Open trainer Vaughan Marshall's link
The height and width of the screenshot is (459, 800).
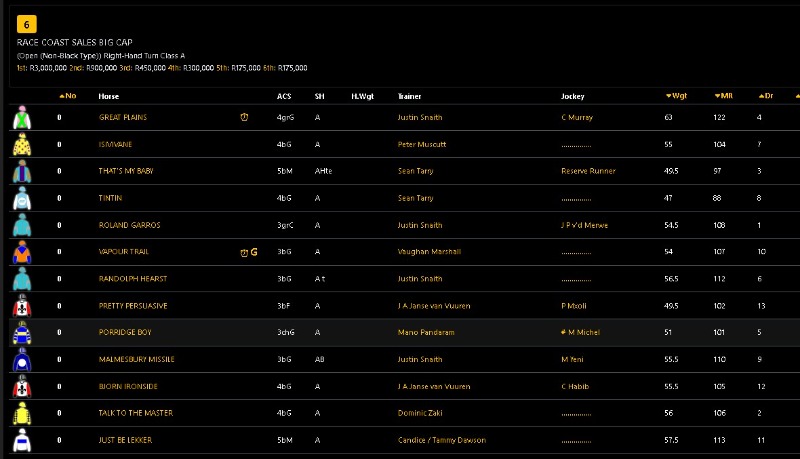click(x=429, y=252)
